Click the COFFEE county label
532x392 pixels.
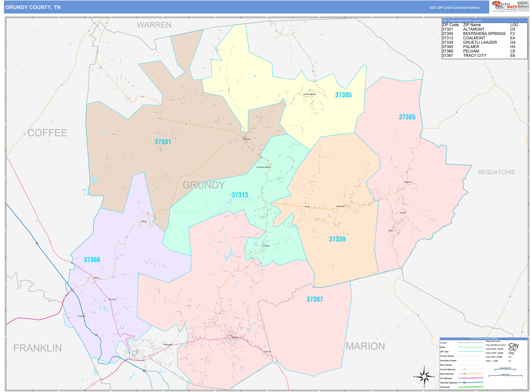pos(47,133)
